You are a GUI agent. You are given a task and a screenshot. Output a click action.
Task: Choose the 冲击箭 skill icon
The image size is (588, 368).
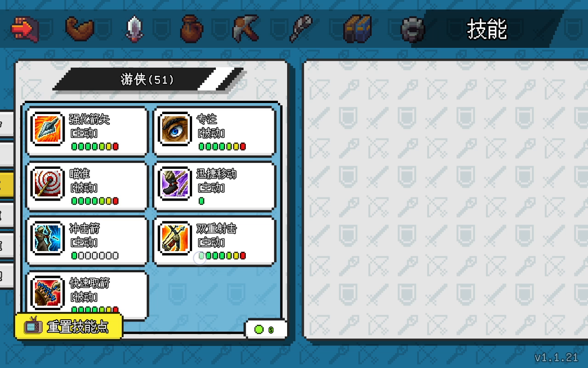48,238
